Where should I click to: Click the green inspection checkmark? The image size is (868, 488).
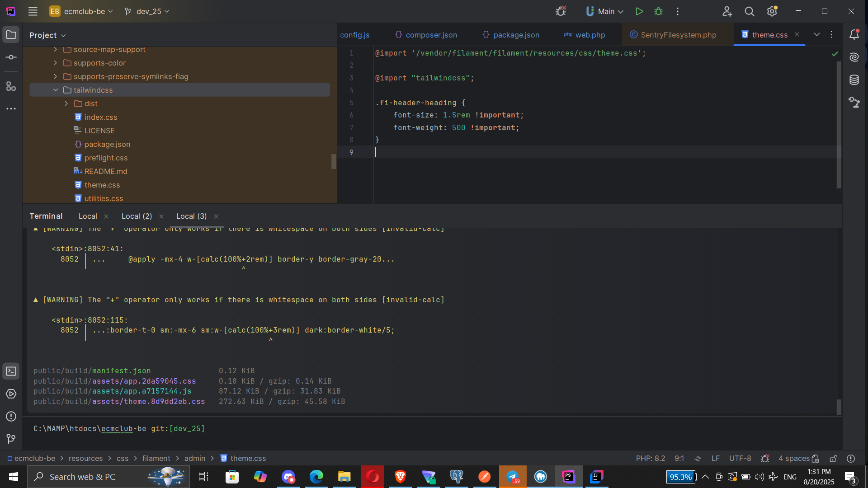coord(835,54)
